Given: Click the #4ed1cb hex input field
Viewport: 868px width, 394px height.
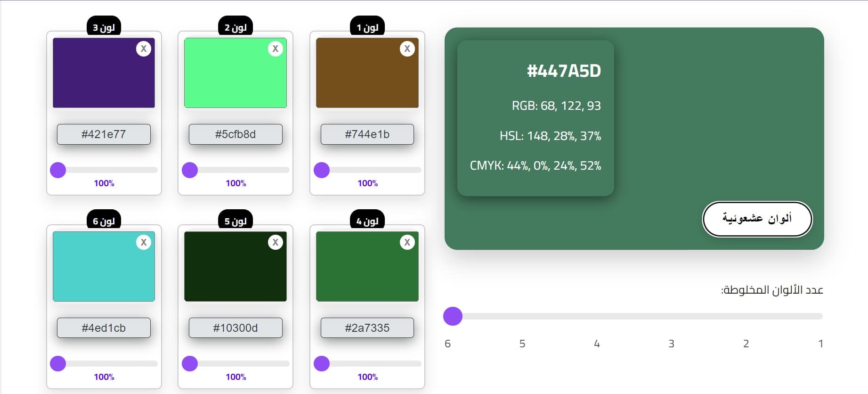Looking at the screenshot, I should [104, 328].
